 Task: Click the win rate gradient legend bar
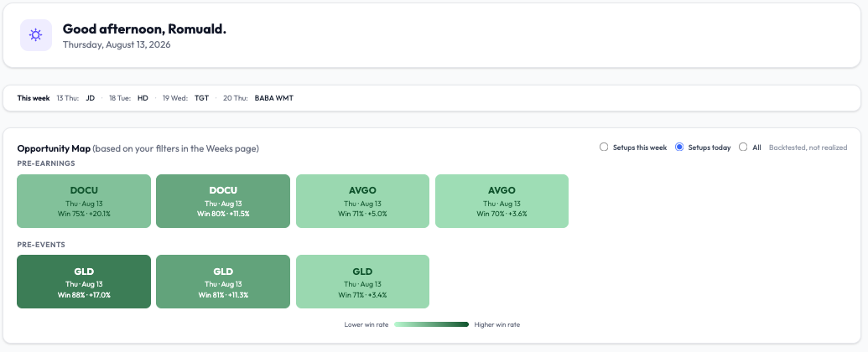431,324
